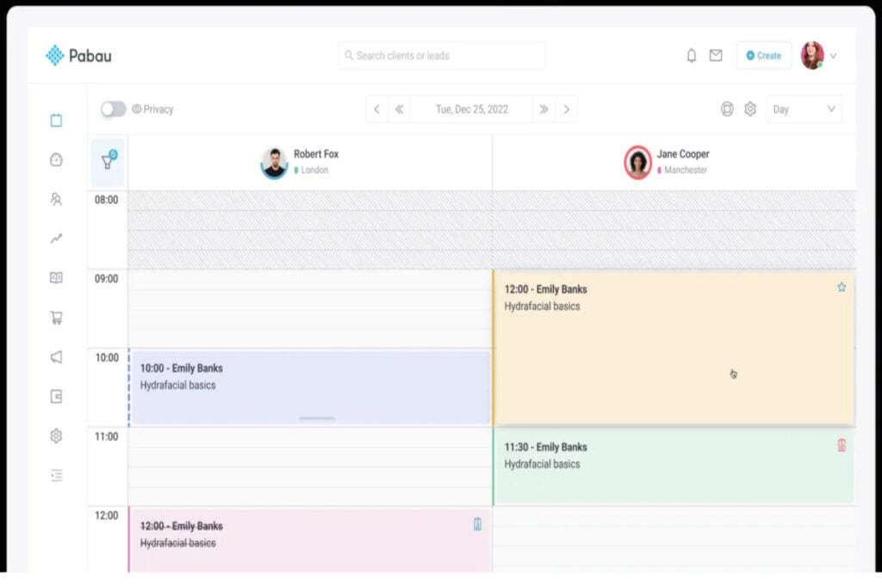Open the calendar icon in sidebar
882x588 pixels.
click(x=56, y=121)
